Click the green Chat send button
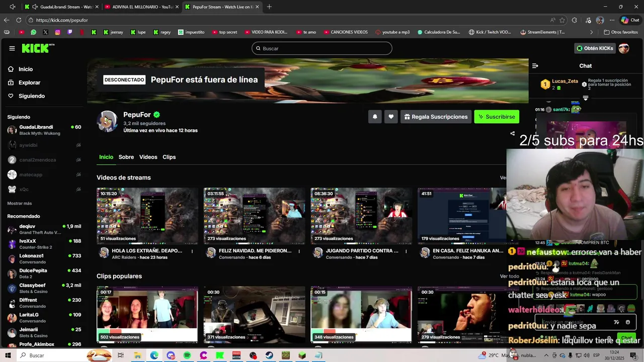644x362 pixels. tap(626, 338)
